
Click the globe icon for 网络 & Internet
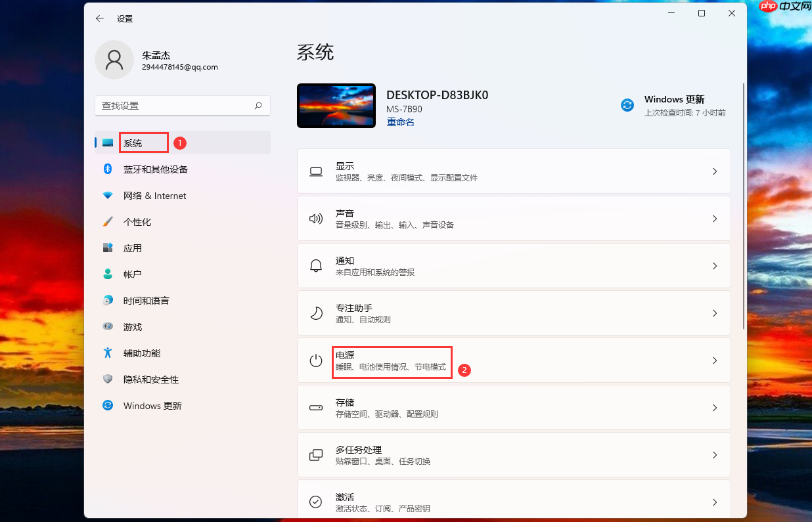tap(107, 195)
